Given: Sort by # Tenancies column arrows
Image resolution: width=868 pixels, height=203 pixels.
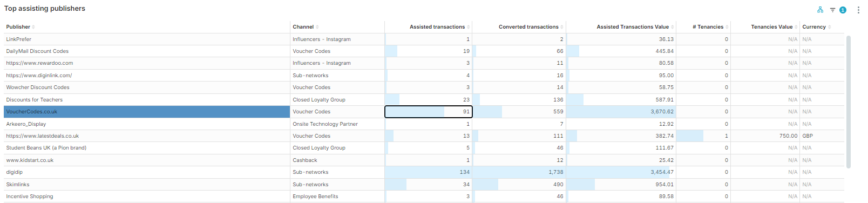Looking at the screenshot, I should 727,27.
